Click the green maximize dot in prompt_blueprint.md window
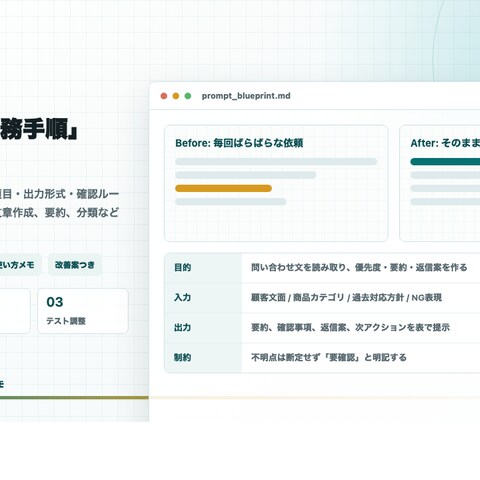480x480 pixels. pos(188,96)
